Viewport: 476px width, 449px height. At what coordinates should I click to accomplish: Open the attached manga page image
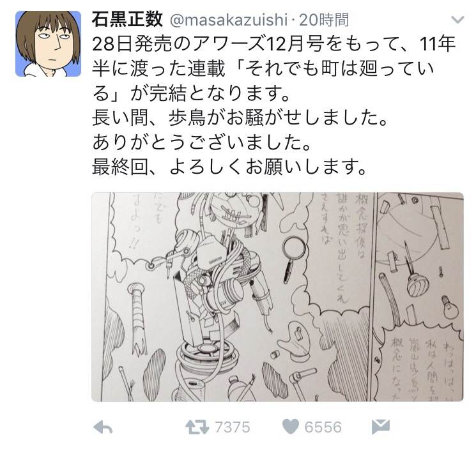[277, 297]
